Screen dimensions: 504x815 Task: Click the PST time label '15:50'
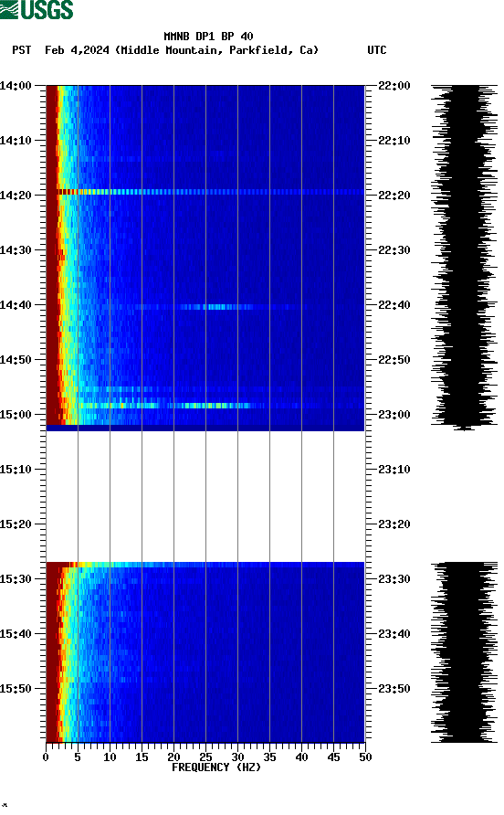click(16, 689)
